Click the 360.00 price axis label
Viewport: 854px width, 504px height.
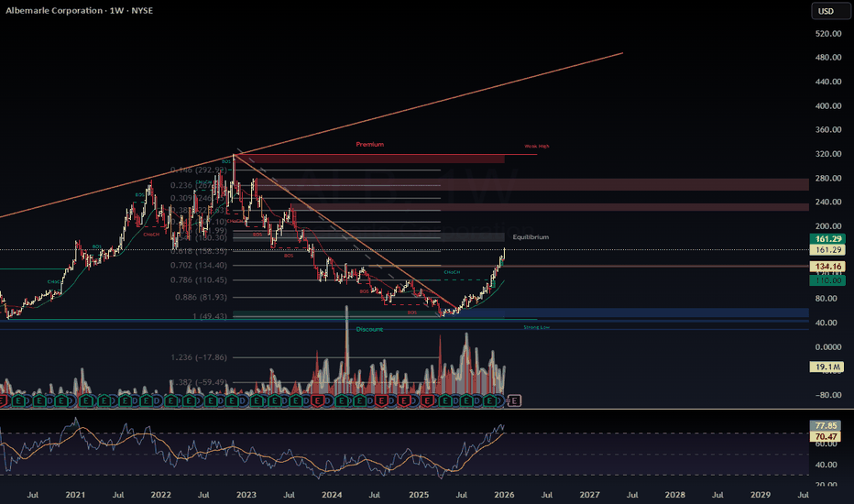coord(828,130)
